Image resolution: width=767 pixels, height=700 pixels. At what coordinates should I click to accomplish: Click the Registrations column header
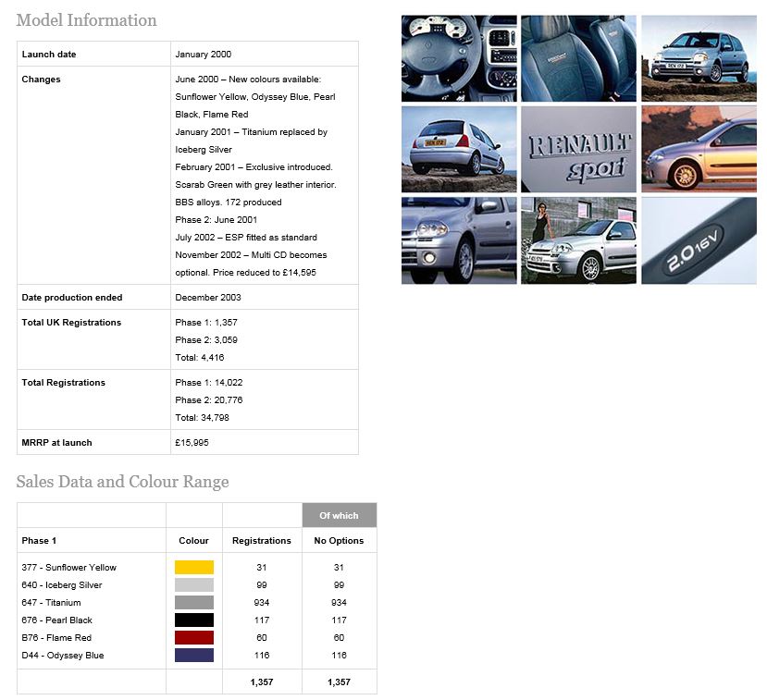pos(262,541)
